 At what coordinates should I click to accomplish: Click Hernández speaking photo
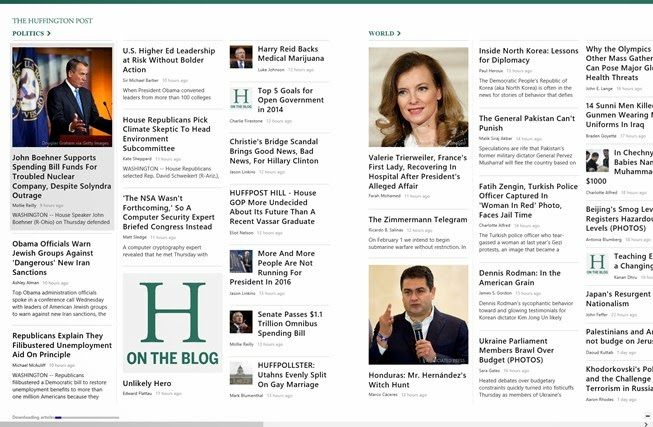pyautogui.click(x=419, y=315)
